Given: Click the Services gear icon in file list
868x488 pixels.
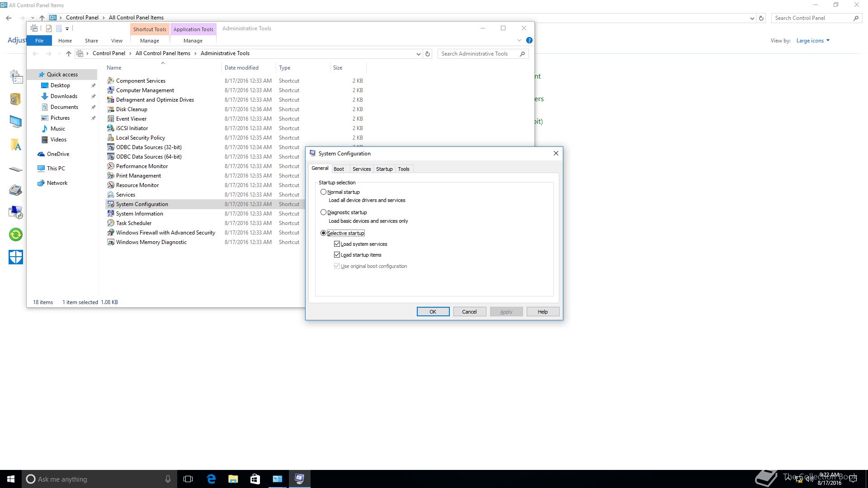Looking at the screenshot, I should coord(111,195).
